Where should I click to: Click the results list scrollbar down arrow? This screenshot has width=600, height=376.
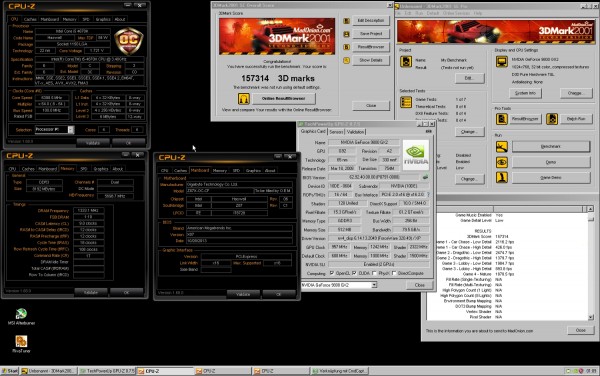pos(590,317)
